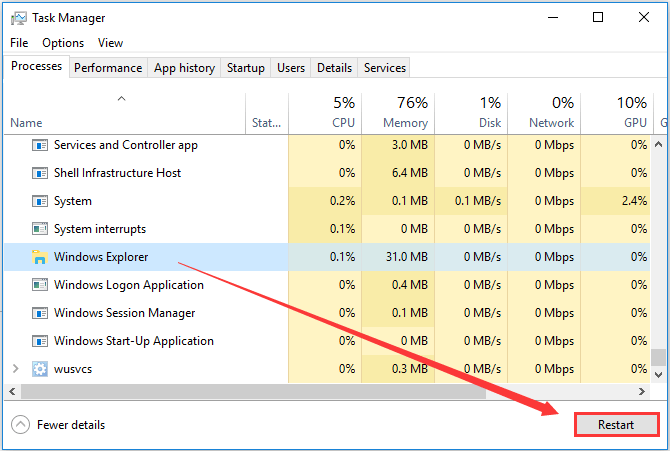Open the File menu
This screenshot has width=670, height=451.
pos(19,43)
